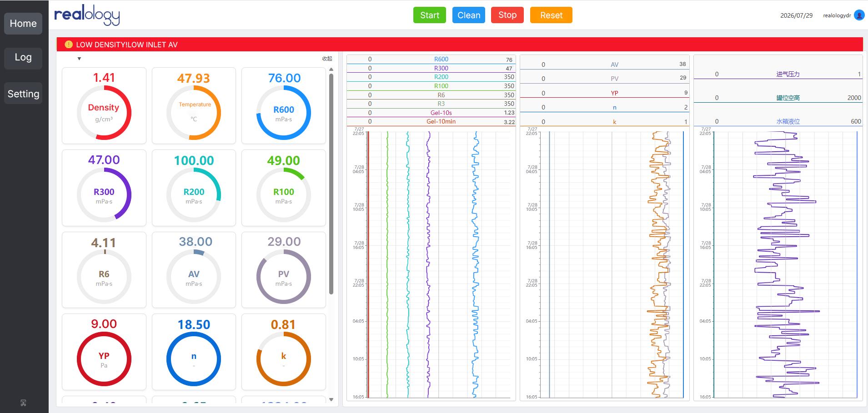Image resolution: width=868 pixels, height=413 pixels.
Task: Click the 水箱液位 max value 600
Action: pyautogui.click(x=856, y=121)
